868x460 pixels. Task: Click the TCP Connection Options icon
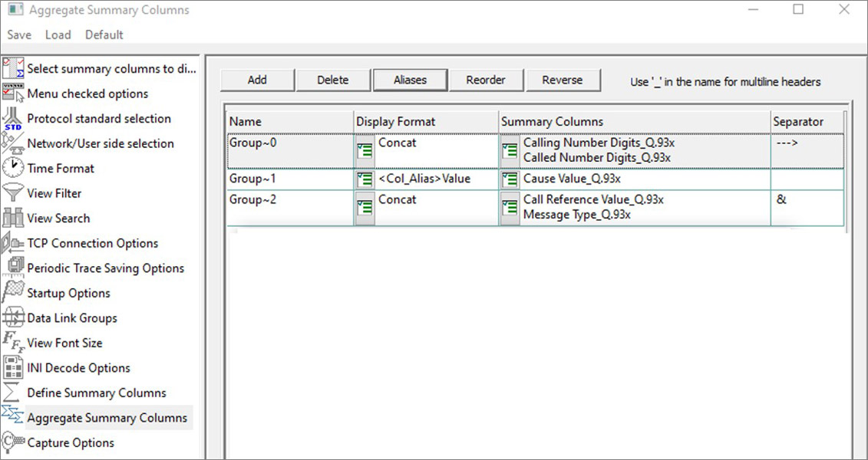click(x=13, y=243)
